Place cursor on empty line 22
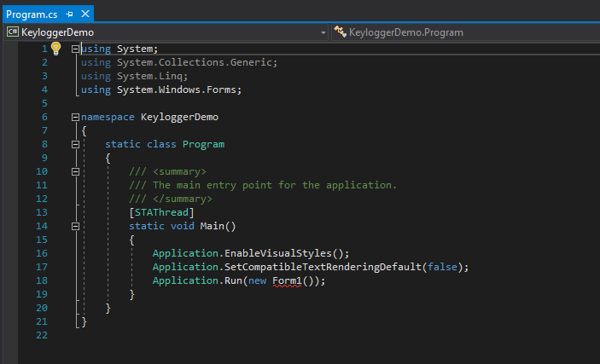The height and width of the screenshot is (364, 600). click(x=171, y=335)
